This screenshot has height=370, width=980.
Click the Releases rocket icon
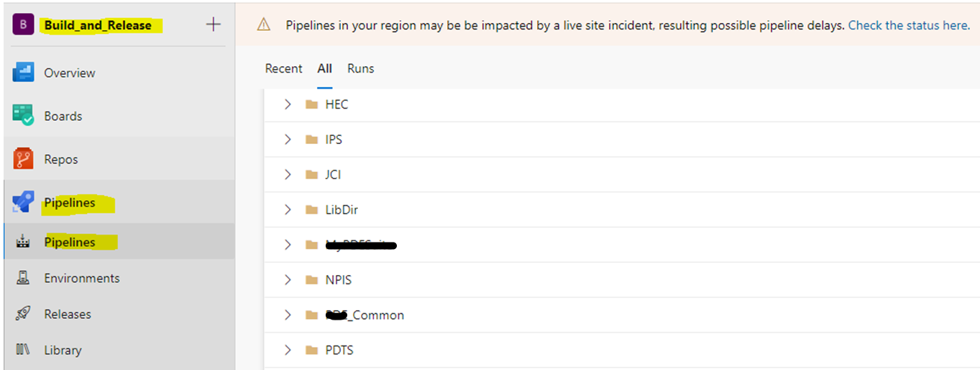coord(23,314)
